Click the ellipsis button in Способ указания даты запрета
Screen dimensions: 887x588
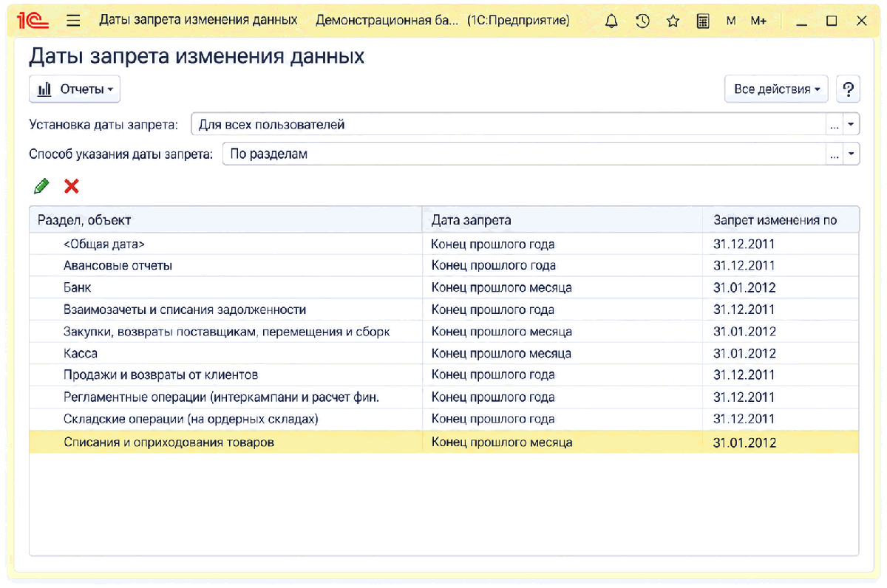click(835, 154)
